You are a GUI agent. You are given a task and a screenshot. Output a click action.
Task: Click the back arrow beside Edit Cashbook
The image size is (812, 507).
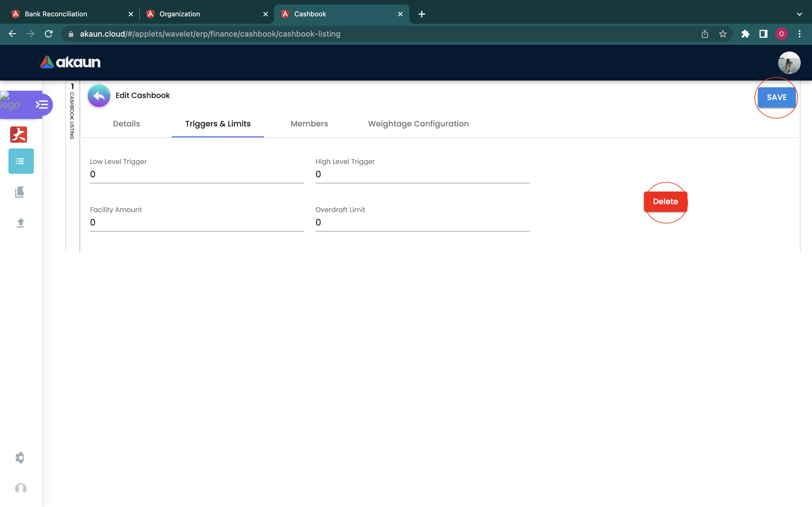(99, 96)
